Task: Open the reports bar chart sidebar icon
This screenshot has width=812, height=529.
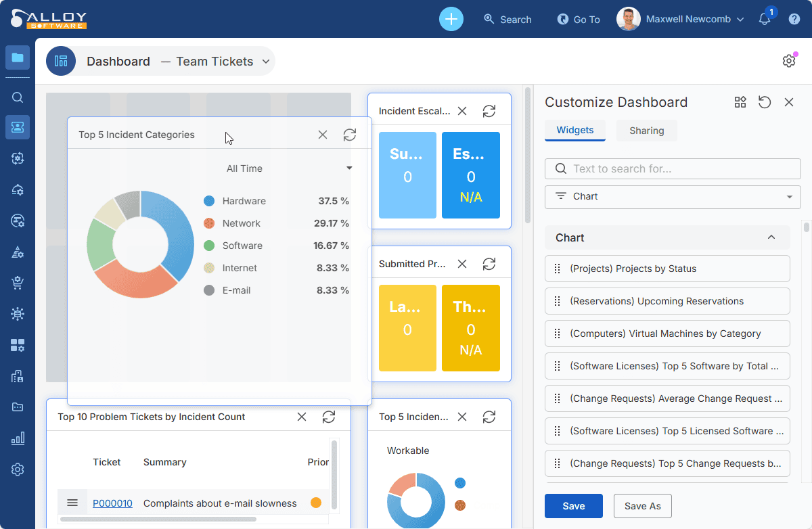Action: pos(18,438)
